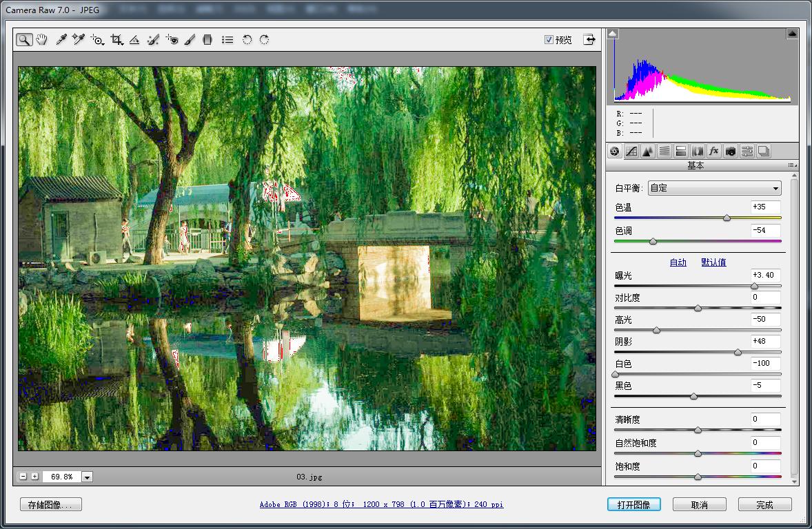Toggle the shadow clipping warning in histogram
The width and height of the screenshot is (812, 529).
coord(613,34)
